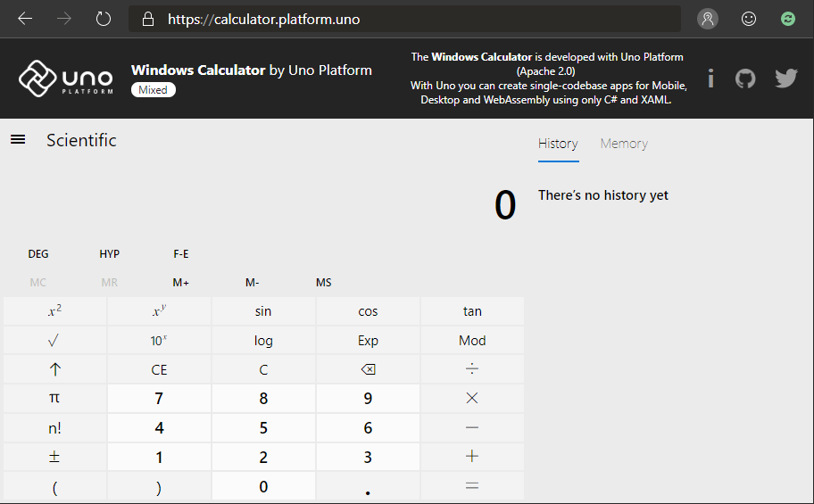Click the plus-minus negate key
Image resolution: width=814 pixels, height=504 pixels.
[x=54, y=457]
